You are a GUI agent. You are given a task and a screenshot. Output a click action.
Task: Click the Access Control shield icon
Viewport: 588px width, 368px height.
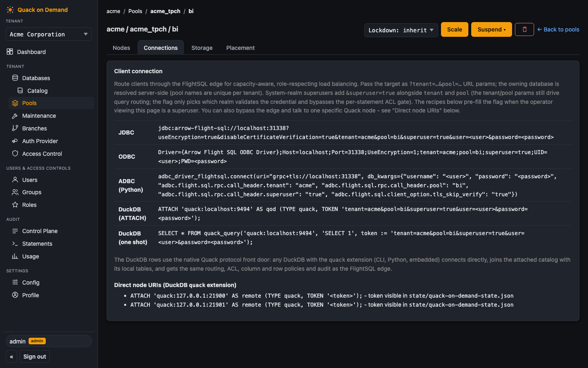[15, 154]
